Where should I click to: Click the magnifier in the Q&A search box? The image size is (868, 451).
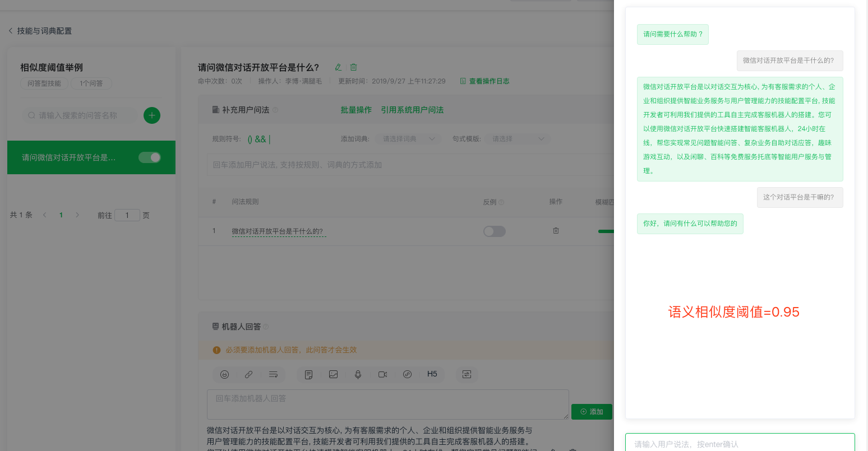pyautogui.click(x=31, y=115)
